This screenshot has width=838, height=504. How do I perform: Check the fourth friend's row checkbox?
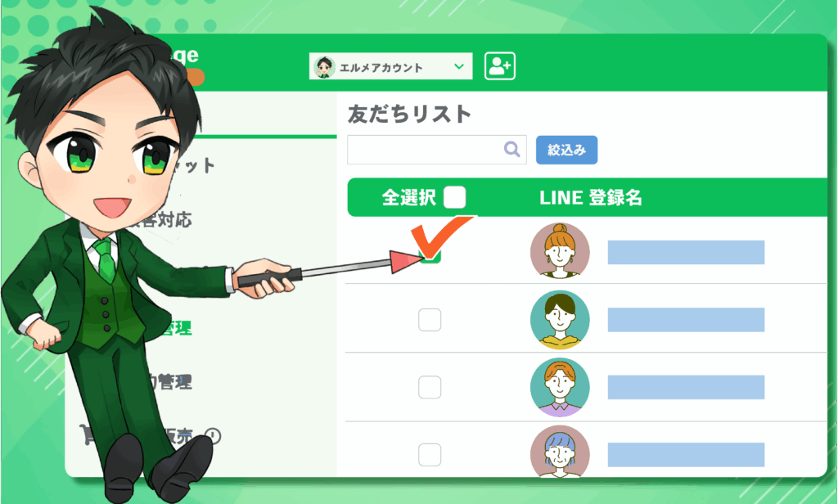[x=430, y=455]
